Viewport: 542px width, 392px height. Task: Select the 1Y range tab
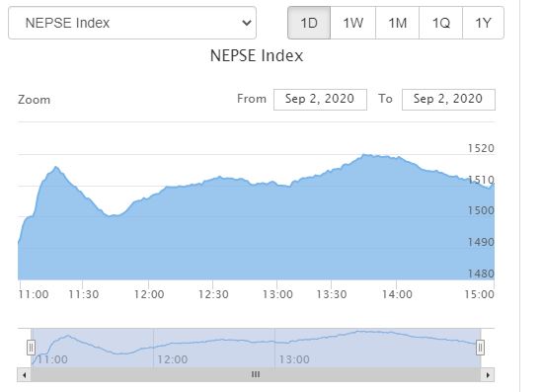(483, 23)
